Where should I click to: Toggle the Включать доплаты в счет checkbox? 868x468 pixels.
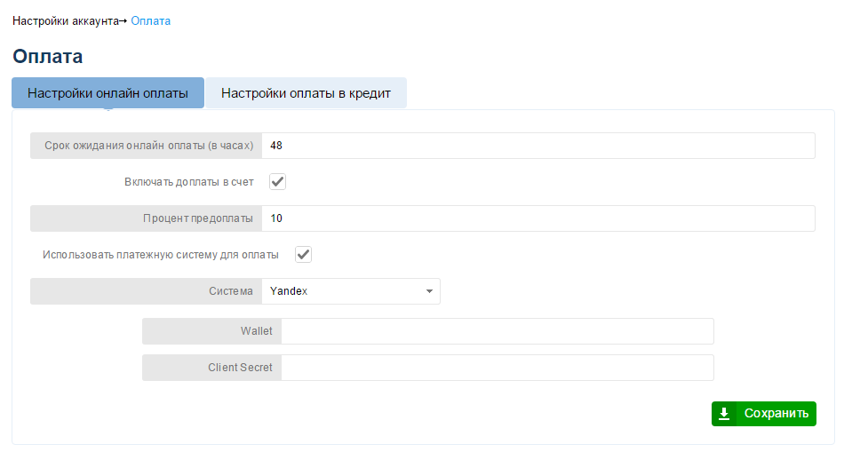277,181
